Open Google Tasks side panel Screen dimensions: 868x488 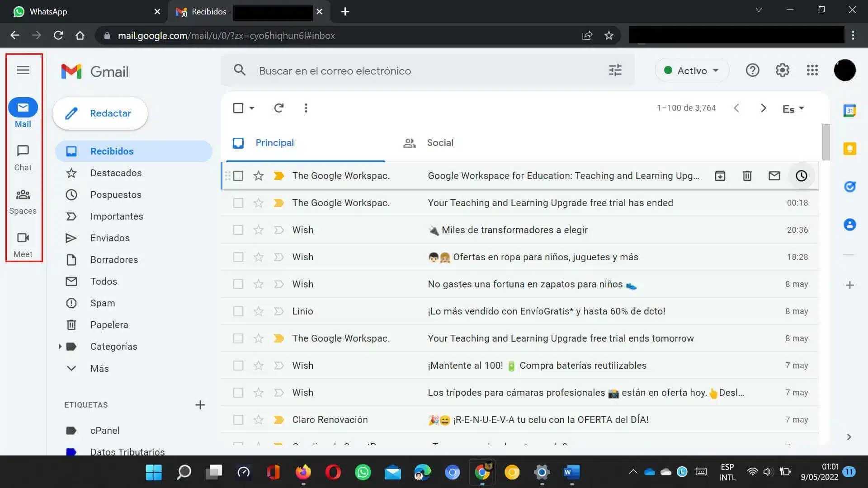[x=850, y=187]
